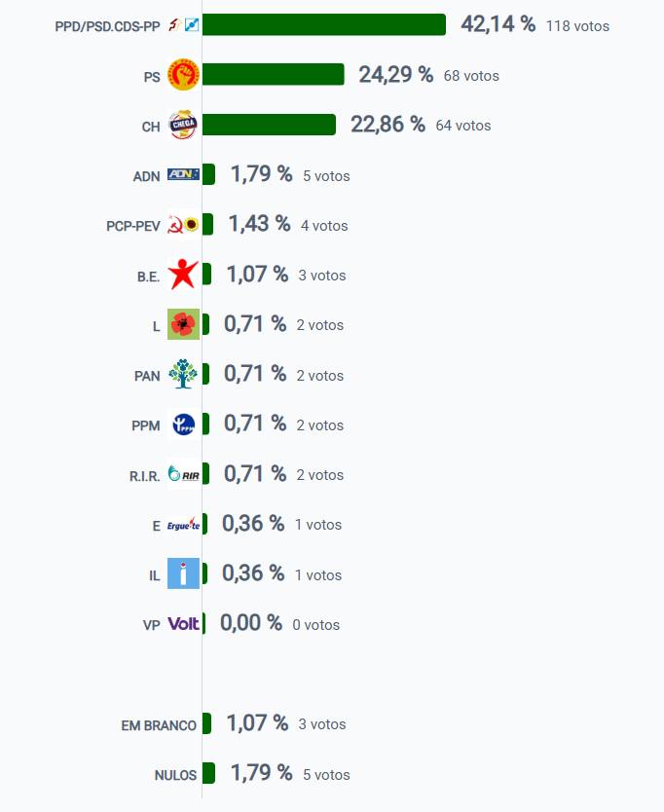
Task: Select the ADN party logo
Action: (183, 175)
